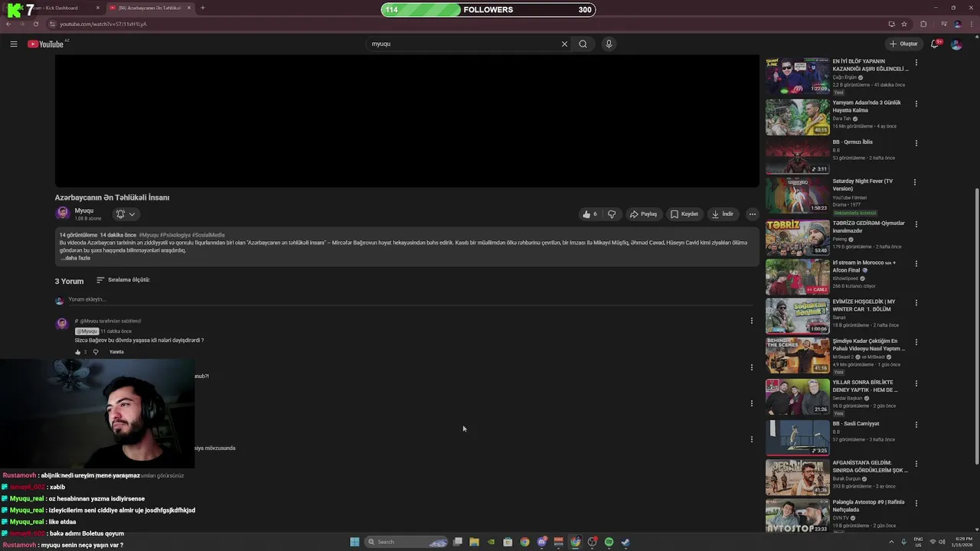The image size is (980, 551).
Task: Open YouTube notifications bell
Action: [934, 44]
